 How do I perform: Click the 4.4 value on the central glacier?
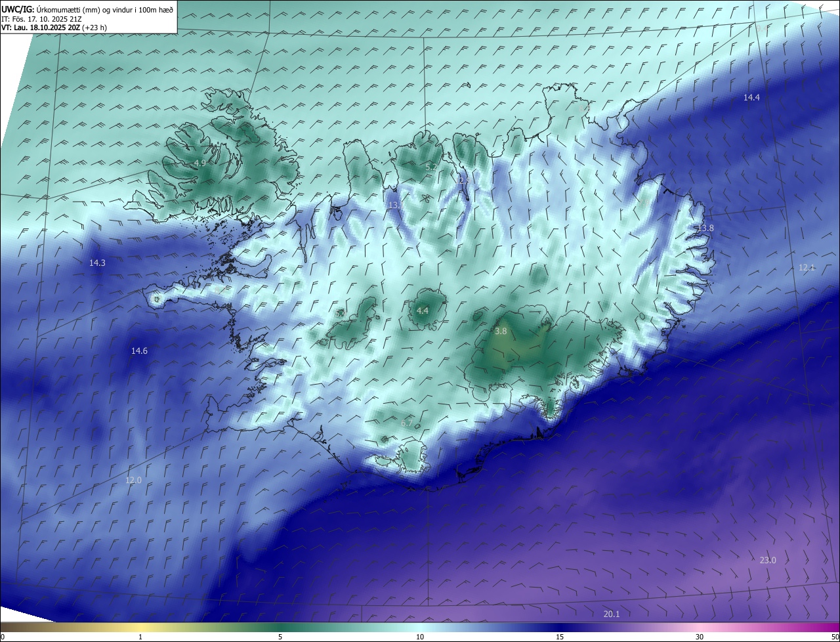coord(423,310)
